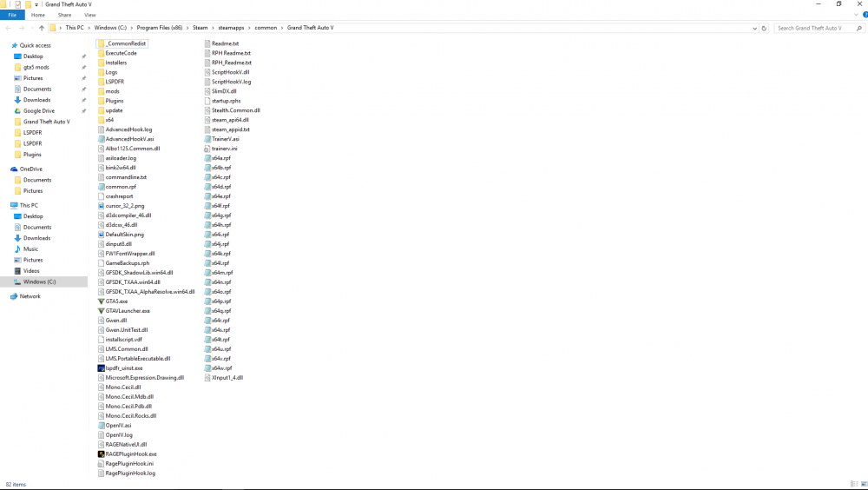Click the DefaultSkin.png image icon

pos(101,235)
